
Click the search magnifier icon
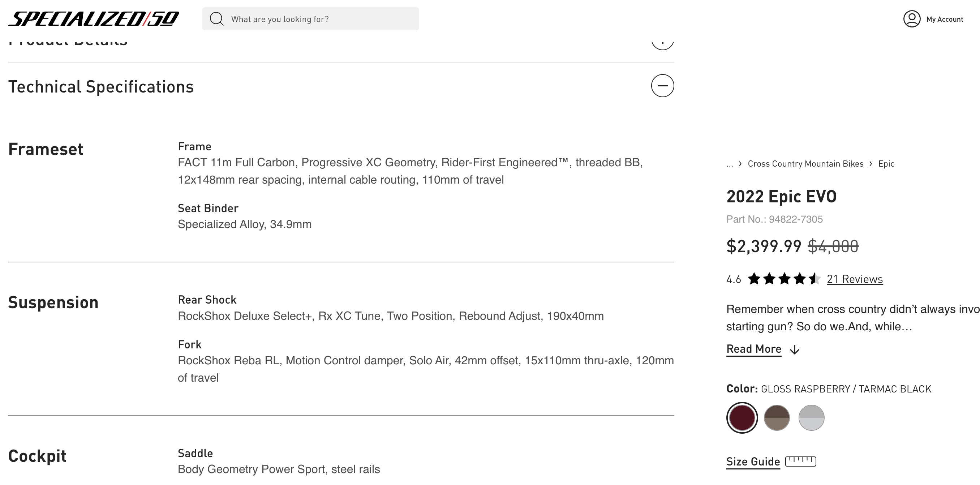click(216, 19)
